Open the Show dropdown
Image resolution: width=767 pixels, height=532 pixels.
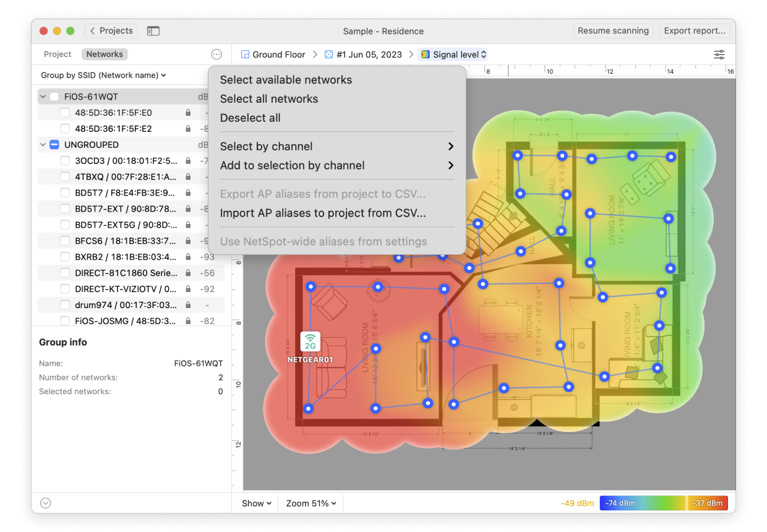point(257,503)
